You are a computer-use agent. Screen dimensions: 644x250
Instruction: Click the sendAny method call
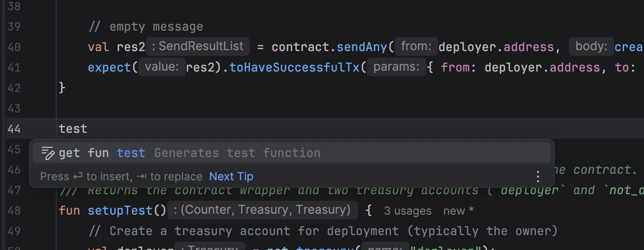362,47
